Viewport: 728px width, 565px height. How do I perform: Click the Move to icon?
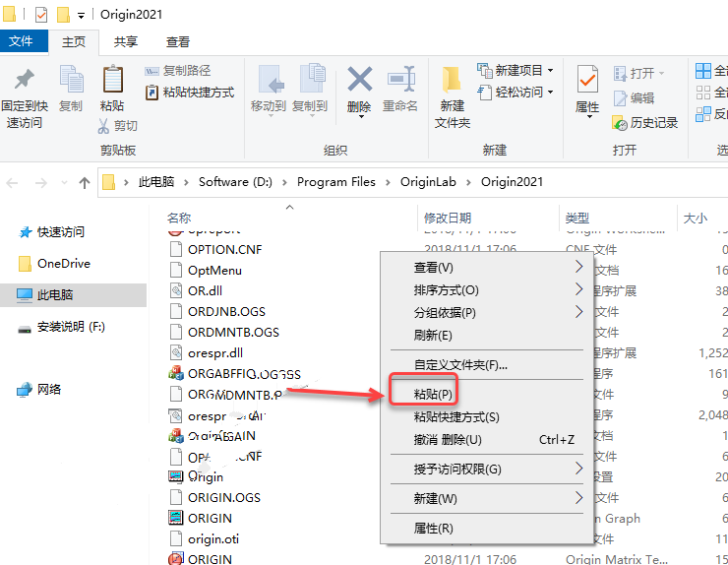272,80
